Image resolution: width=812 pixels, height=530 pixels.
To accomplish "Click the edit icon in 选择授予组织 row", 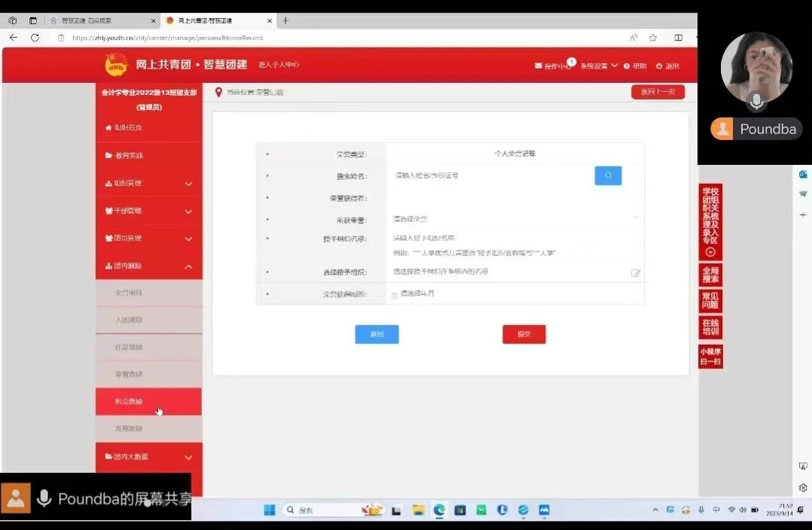I will coord(636,273).
